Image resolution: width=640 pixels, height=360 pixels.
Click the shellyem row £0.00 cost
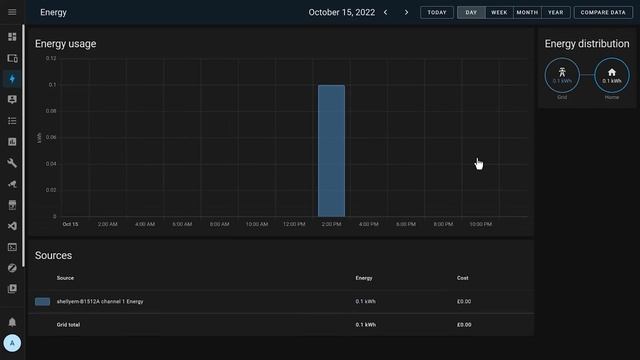tap(464, 302)
